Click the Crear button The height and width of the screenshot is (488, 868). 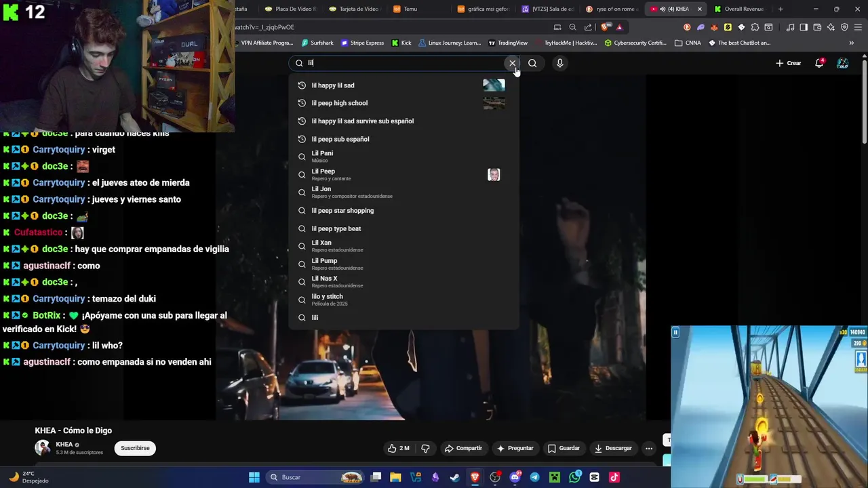click(789, 63)
